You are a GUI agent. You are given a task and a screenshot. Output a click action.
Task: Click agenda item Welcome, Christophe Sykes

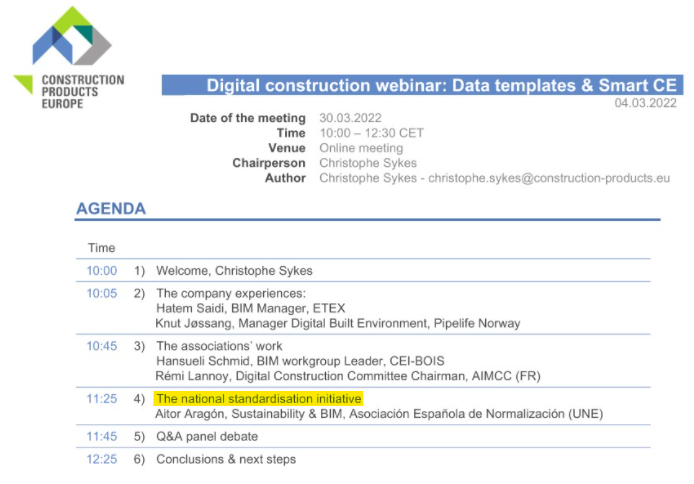tap(234, 270)
